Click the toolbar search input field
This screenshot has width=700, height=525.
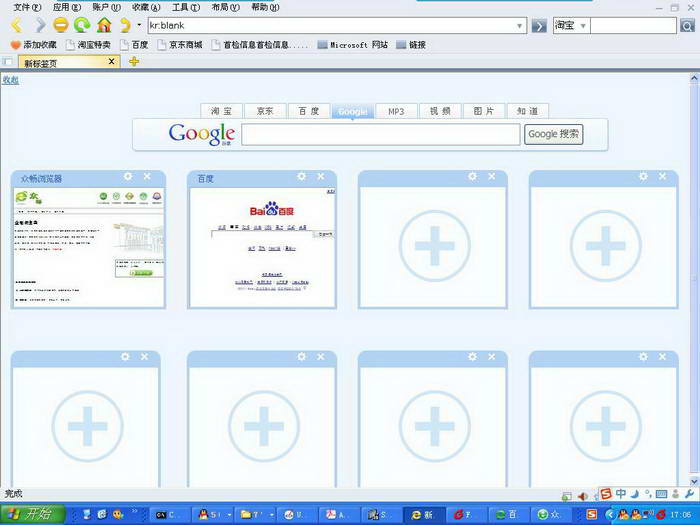[633, 25]
